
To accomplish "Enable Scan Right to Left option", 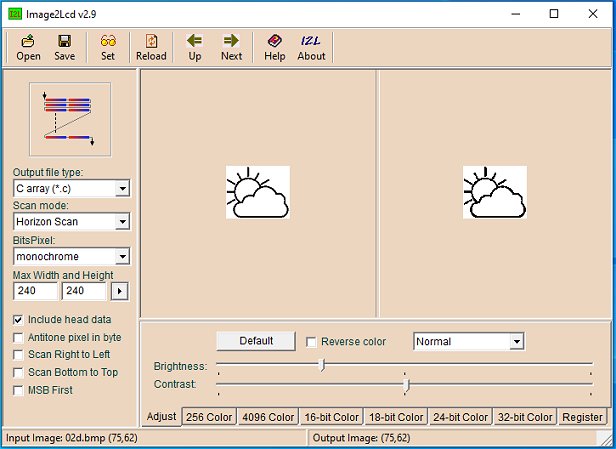I will tap(19, 355).
